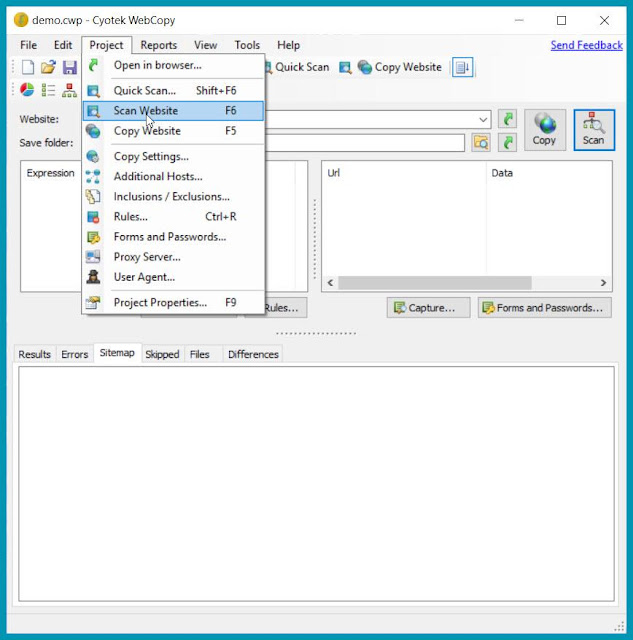Click the partially hidden Rules... button

pyautogui.click(x=286, y=308)
